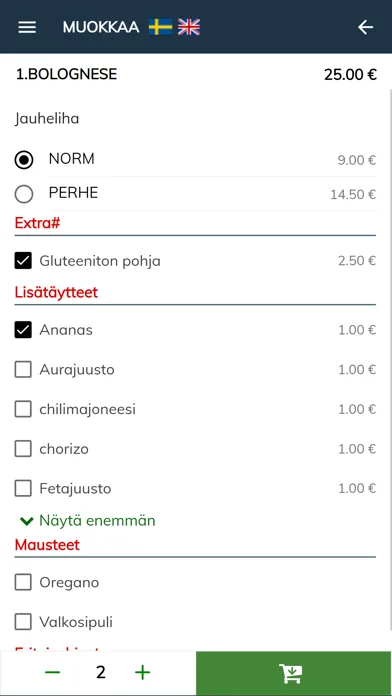Expand more toppings via Näytä enemmän
Image resolution: width=392 pixels, height=696 pixels.
(x=88, y=521)
